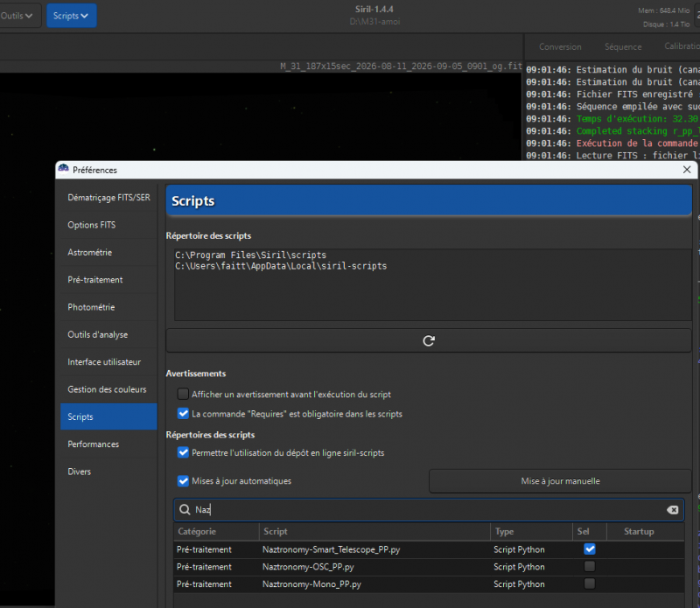The height and width of the screenshot is (608, 700).
Task: Click the refresh scripts icon button
Action: [x=429, y=340]
